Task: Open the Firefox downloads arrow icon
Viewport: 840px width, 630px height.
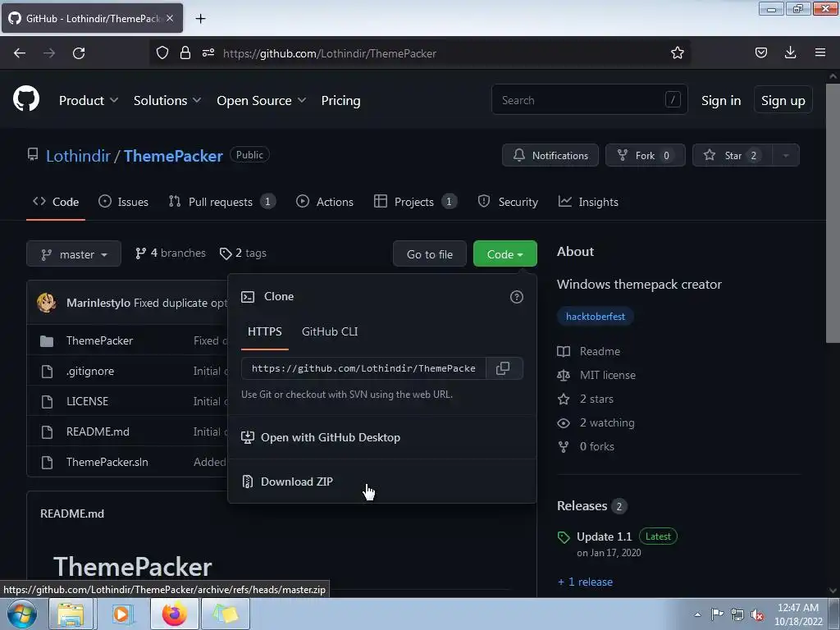Action: [x=790, y=52]
